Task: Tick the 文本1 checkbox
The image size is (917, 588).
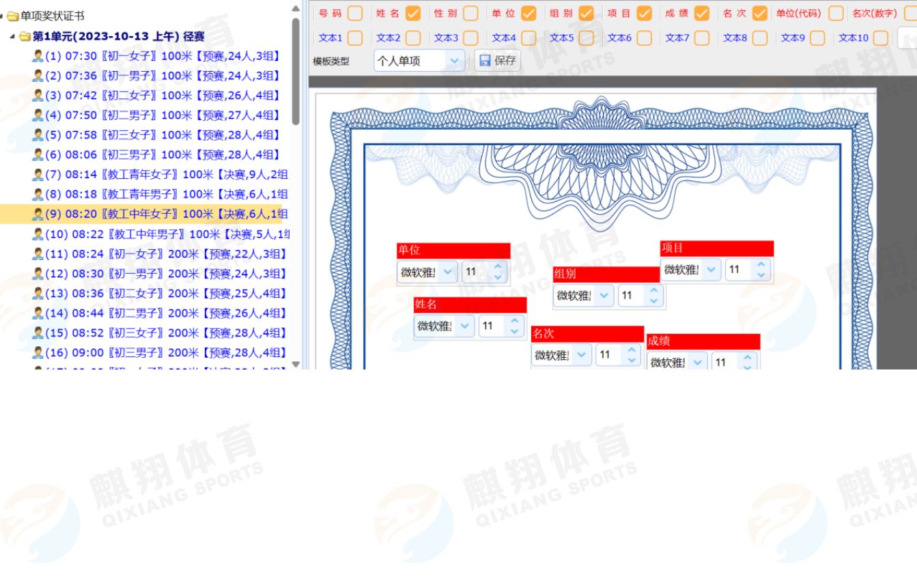Action: point(355,38)
